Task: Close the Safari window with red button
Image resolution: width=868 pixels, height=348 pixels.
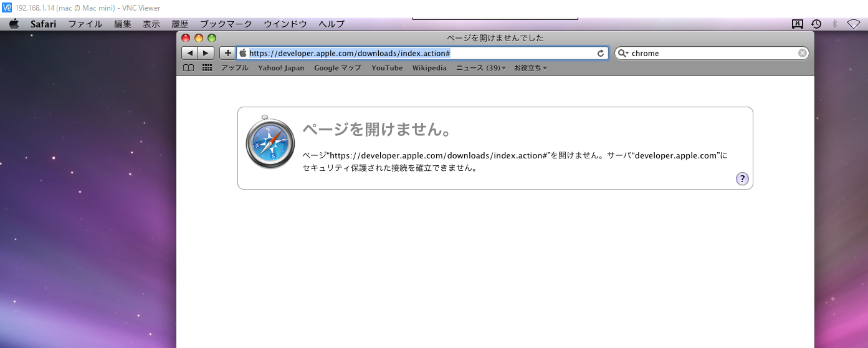Action: 186,38
